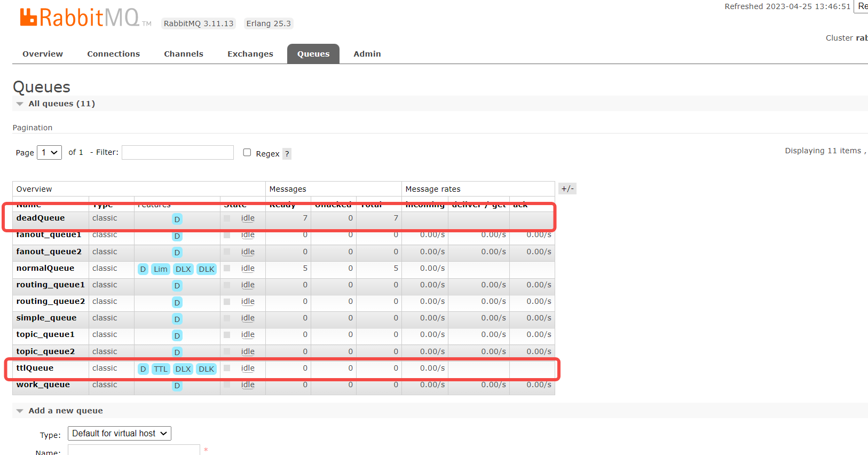This screenshot has height=455, width=868.
Task: Click the RabbitMQ 3.11.13 version label
Action: pyautogui.click(x=199, y=23)
